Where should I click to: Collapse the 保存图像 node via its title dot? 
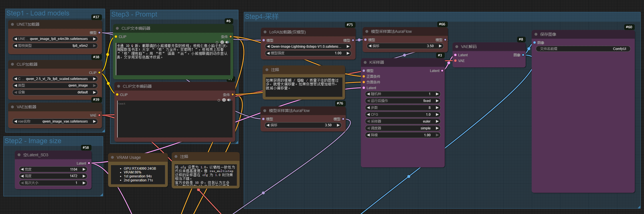click(536, 34)
